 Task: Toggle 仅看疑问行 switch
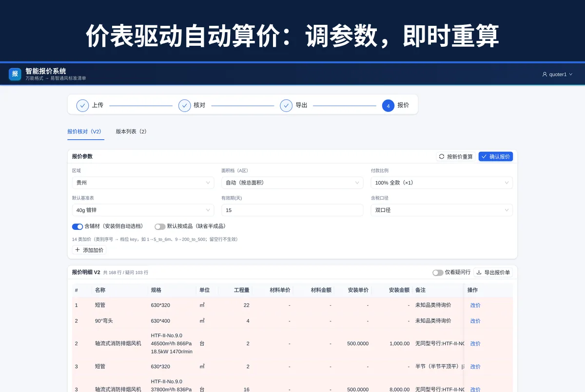click(438, 273)
